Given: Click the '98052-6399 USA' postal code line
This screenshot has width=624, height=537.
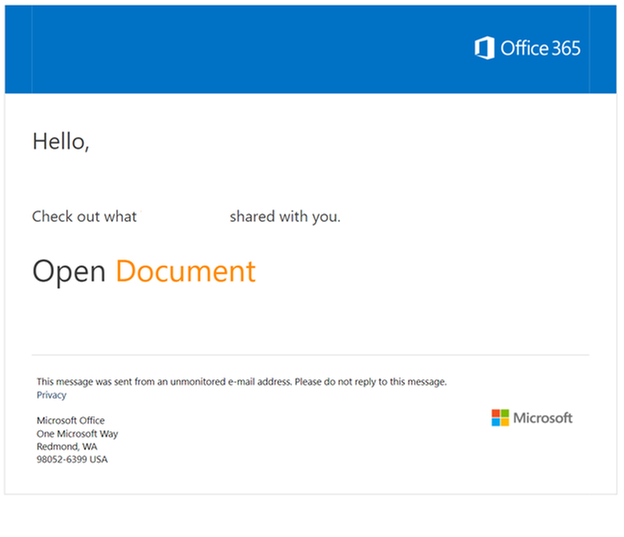Looking at the screenshot, I should point(72,459).
